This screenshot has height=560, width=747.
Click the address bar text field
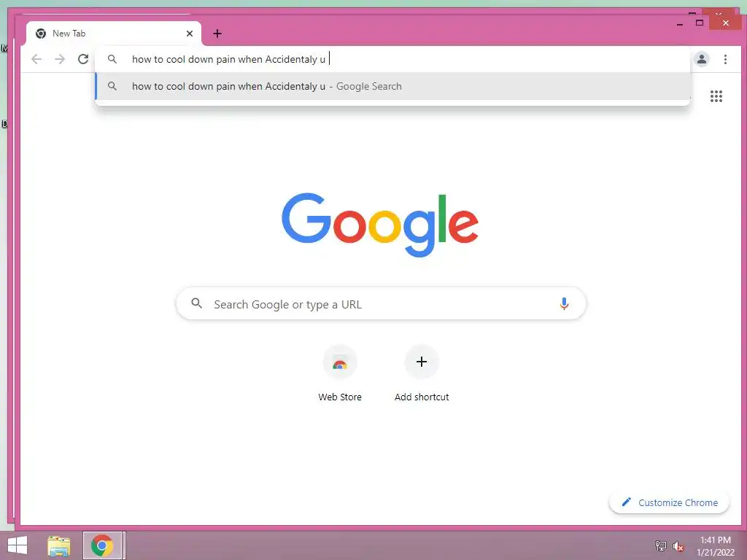(x=392, y=59)
